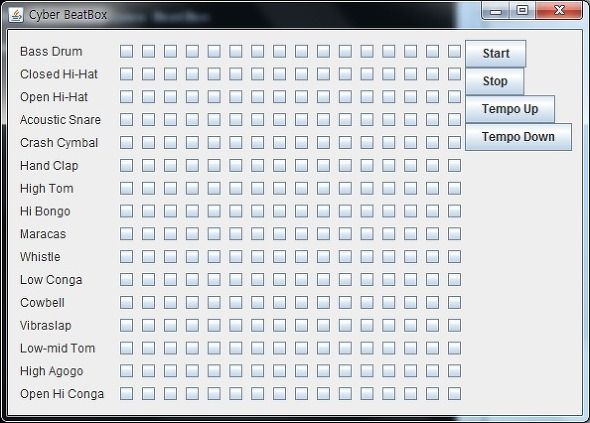The height and width of the screenshot is (423, 590).
Task: Click the Low-mid Tom label
Action: (x=58, y=348)
